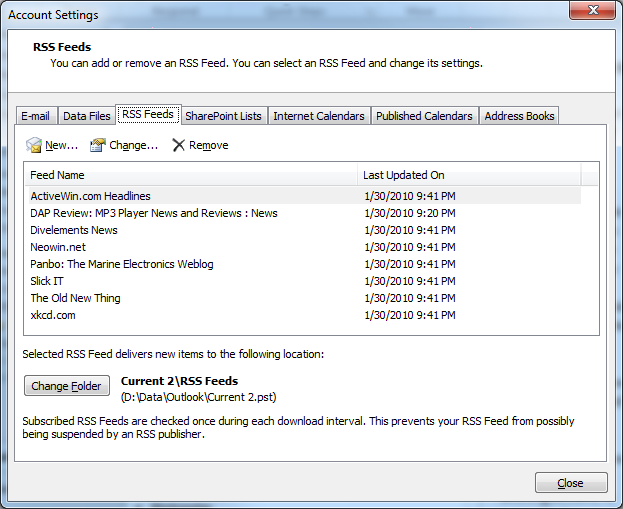Click the New... text label
The width and height of the screenshot is (623, 509).
(62, 145)
